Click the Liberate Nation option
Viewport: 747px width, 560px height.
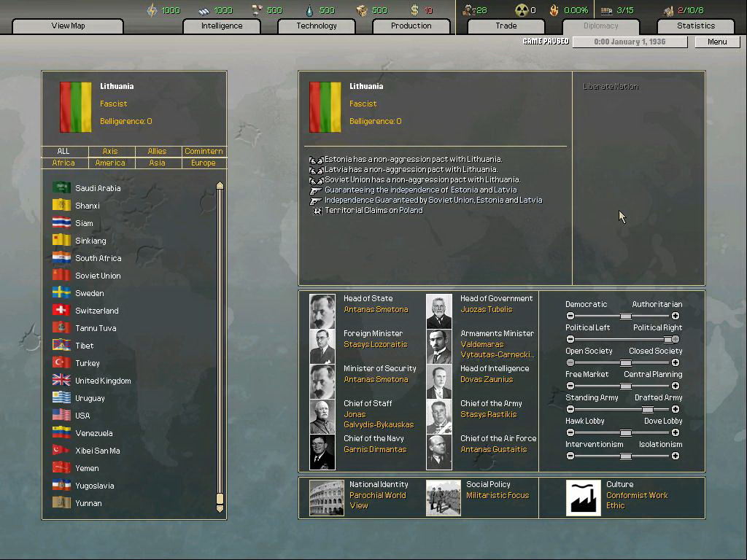[x=611, y=87]
